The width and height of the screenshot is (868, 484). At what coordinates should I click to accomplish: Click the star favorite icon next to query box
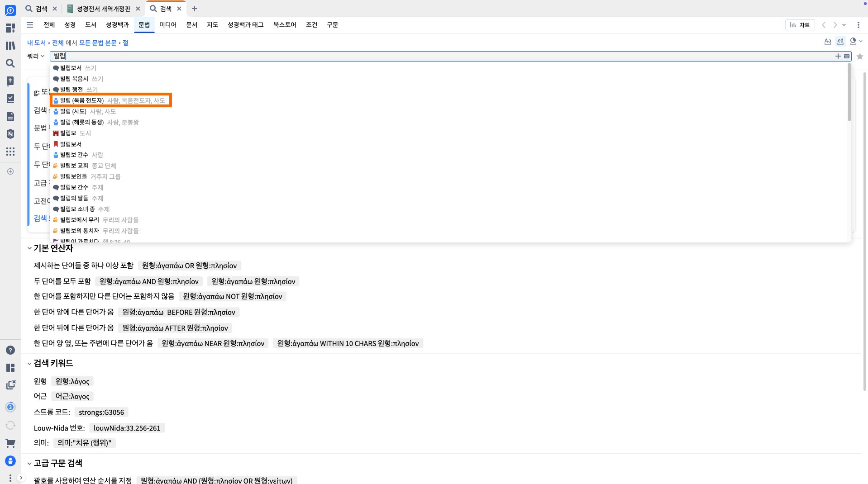tap(860, 57)
